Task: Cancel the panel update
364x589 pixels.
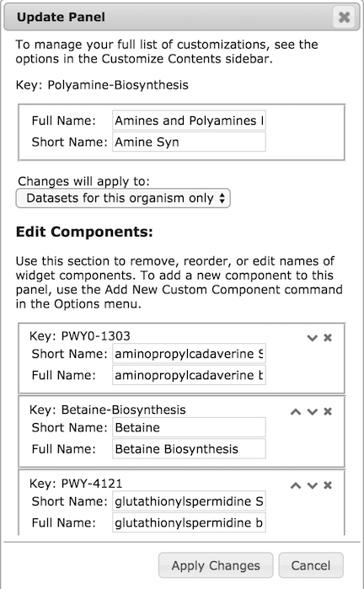Action: pos(311,565)
